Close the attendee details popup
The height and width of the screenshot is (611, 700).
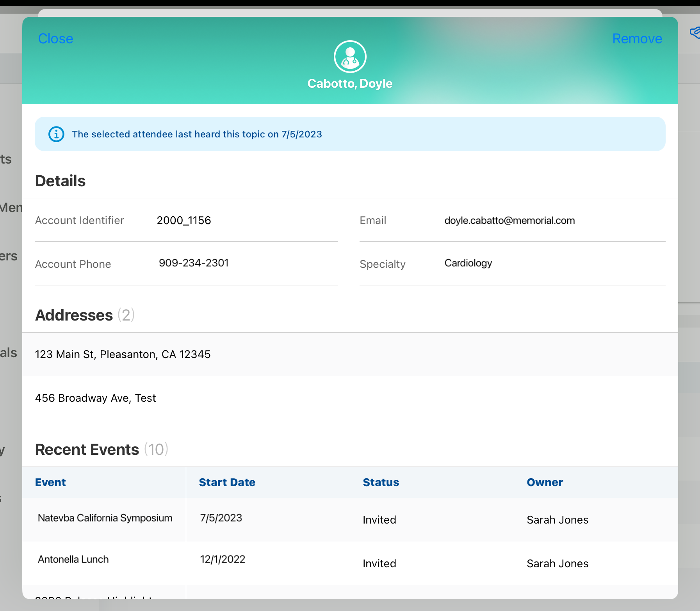[55, 39]
